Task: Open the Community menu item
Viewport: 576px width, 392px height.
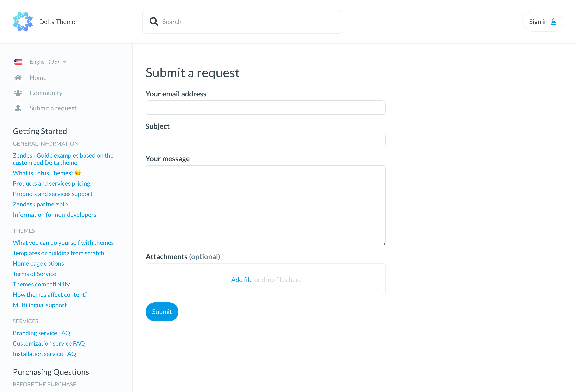Action: (x=46, y=93)
